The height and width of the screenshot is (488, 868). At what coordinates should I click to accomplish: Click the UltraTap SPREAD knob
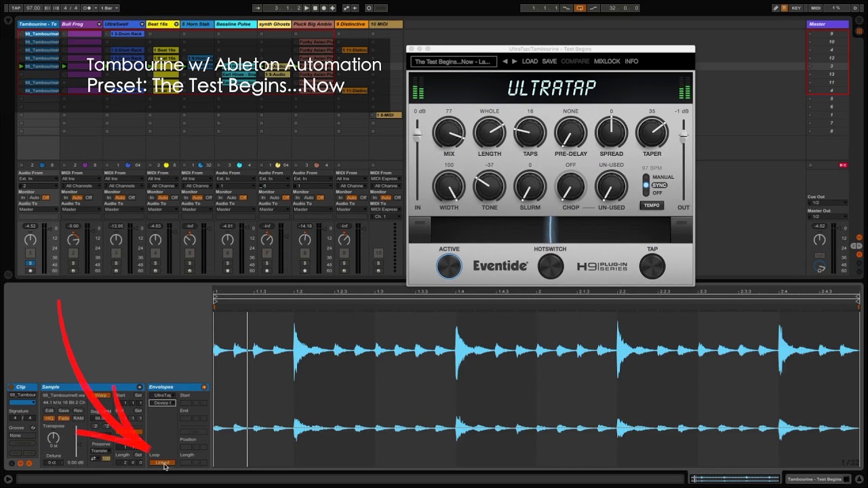tap(611, 133)
